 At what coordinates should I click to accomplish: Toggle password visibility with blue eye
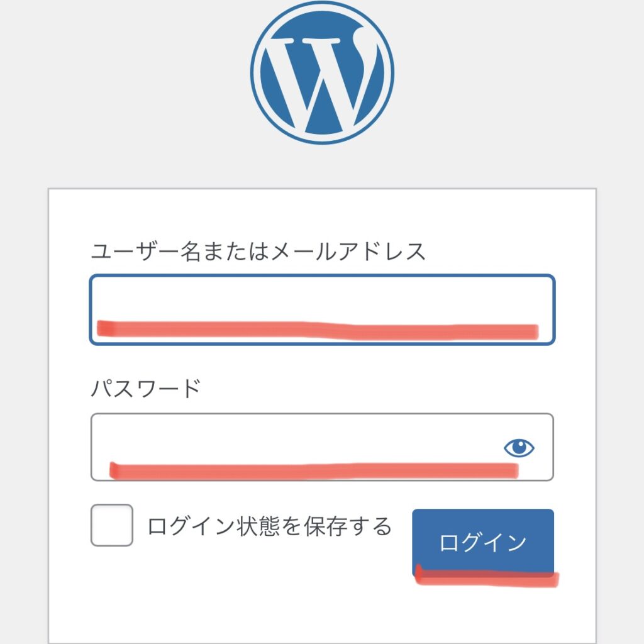tap(519, 447)
